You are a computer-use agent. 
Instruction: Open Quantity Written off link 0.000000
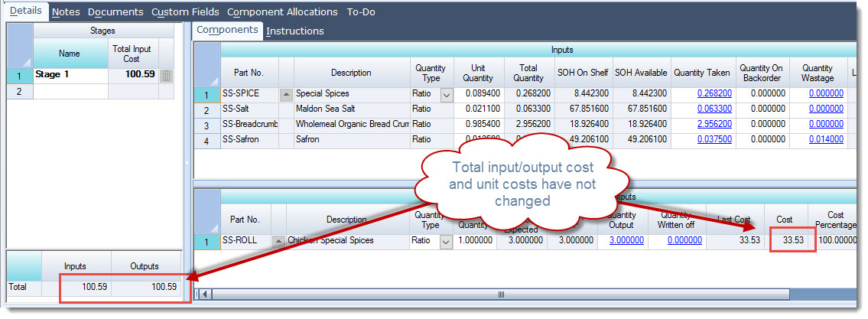click(x=684, y=240)
